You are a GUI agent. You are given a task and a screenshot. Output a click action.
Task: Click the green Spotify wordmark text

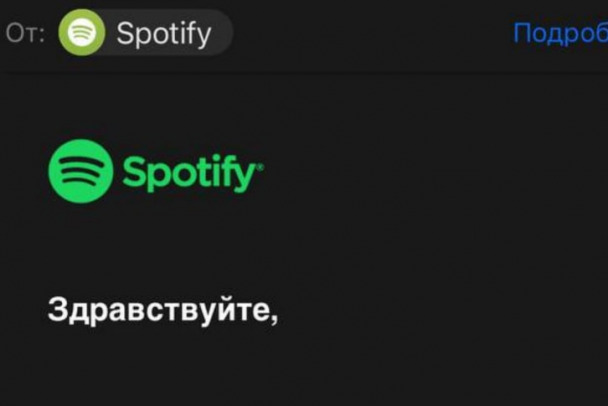click(x=192, y=173)
